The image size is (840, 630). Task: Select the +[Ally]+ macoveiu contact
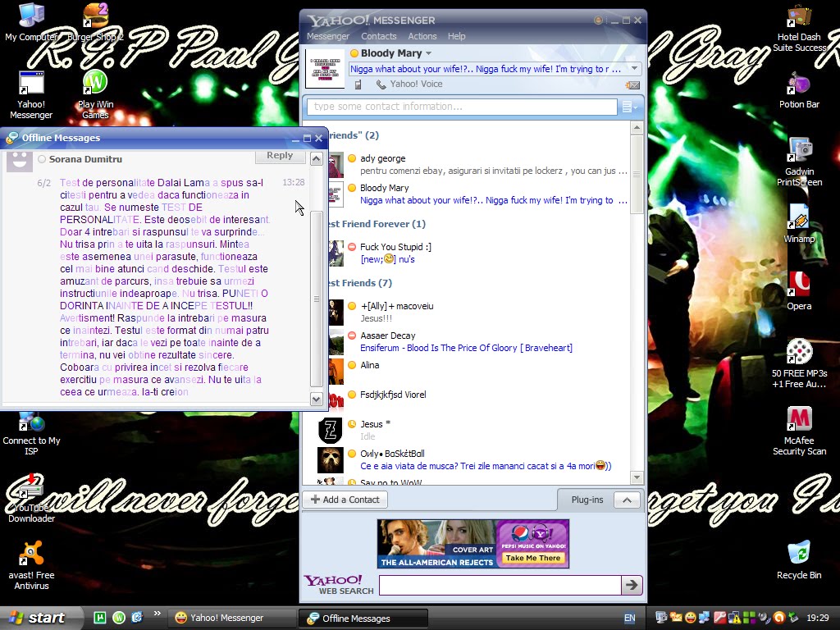[478, 312]
